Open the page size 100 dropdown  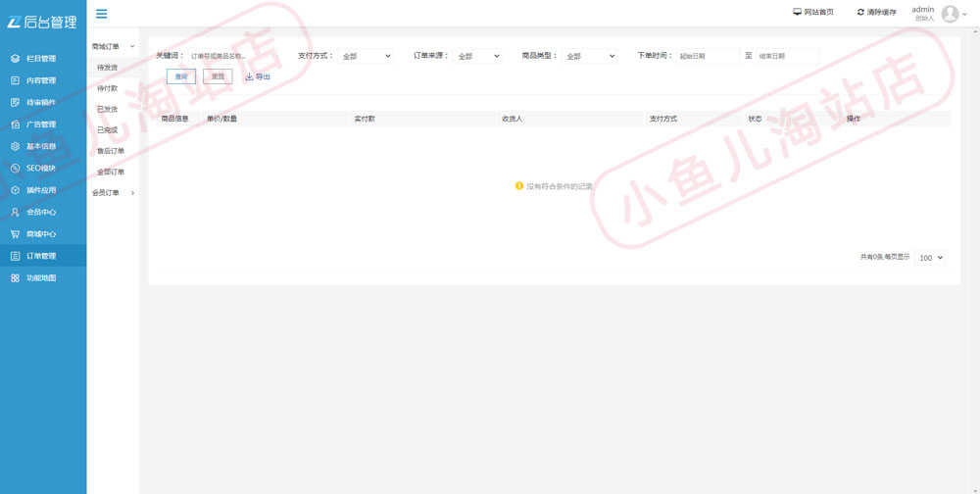click(931, 258)
